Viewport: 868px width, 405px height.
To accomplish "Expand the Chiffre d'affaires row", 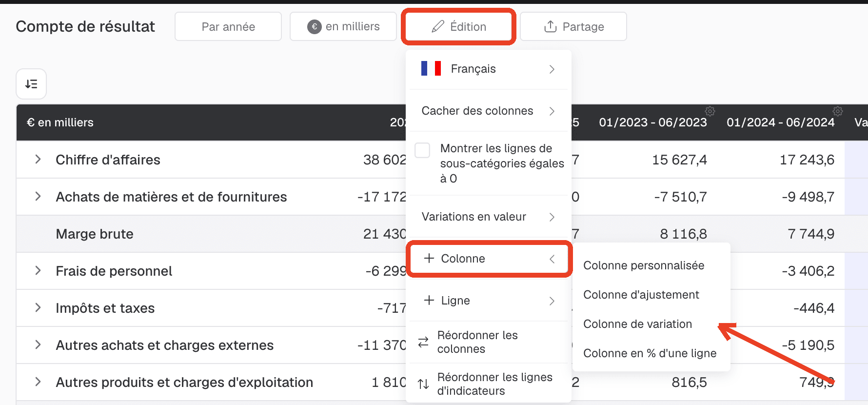I will [38, 160].
